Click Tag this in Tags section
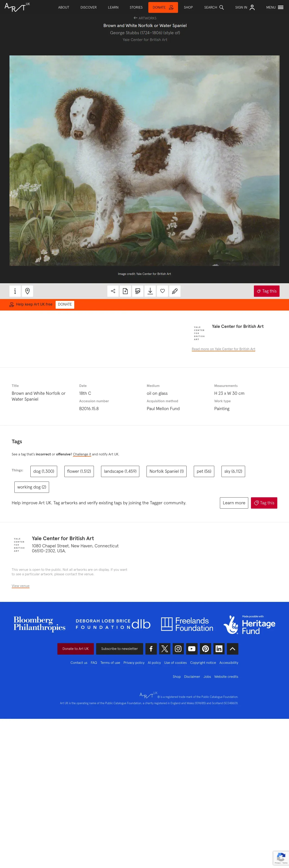Image resolution: width=289 pixels, height=868 pixels. tap(264, 503)
